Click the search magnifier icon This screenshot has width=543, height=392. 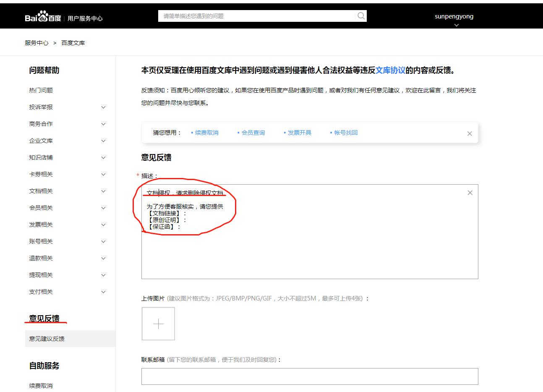[x=360, y=16]
